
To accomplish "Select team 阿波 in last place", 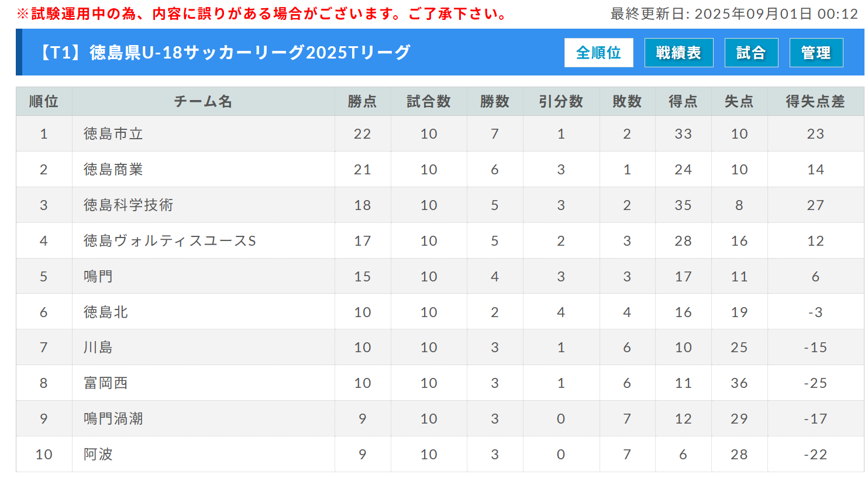I will [98, 455].
